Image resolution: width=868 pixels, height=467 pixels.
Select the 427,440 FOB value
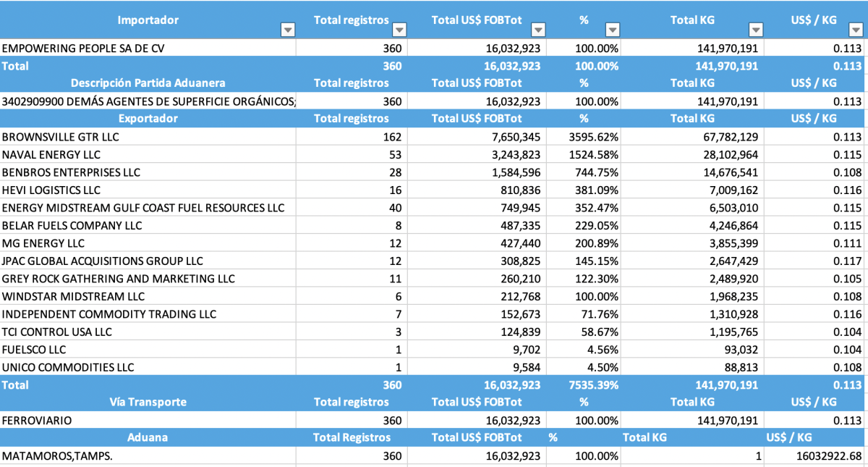pyautogui.click(x=478, y=243)
